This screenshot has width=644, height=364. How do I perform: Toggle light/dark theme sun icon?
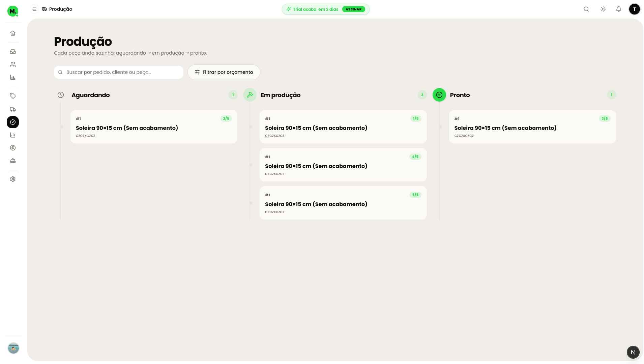(x=603, y=9)
